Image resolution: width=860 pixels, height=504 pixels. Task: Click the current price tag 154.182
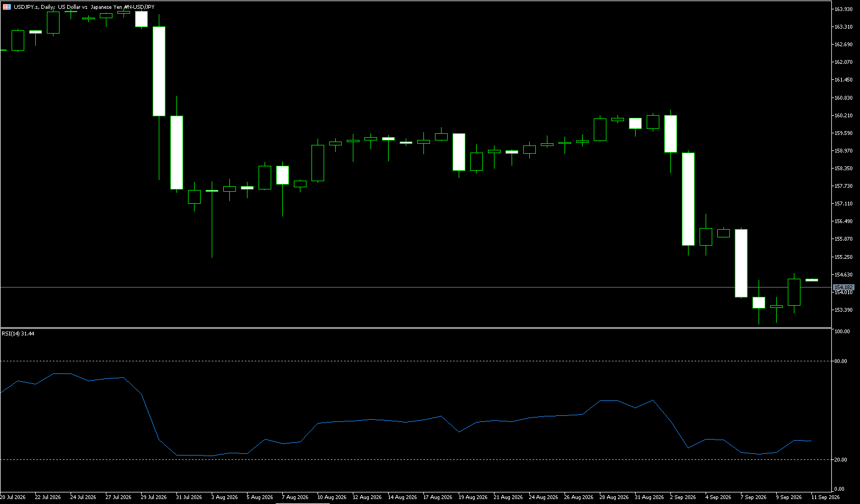(843, 288)
